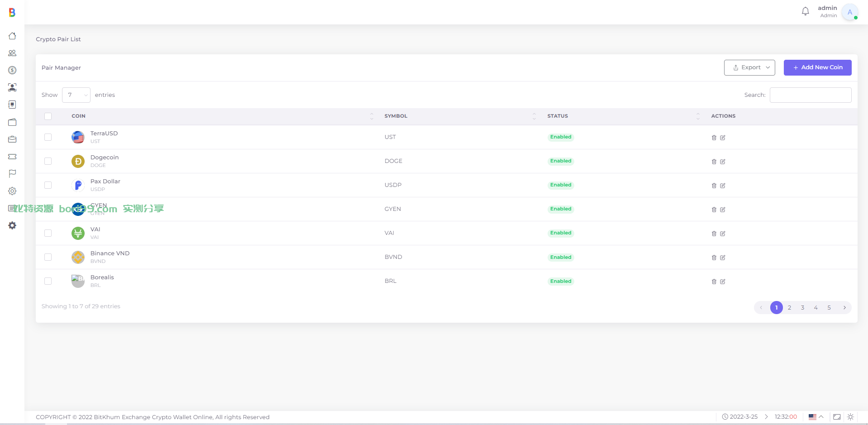
Task: Click the Enabled badge for Borealis
Action: tap(561, 282)
